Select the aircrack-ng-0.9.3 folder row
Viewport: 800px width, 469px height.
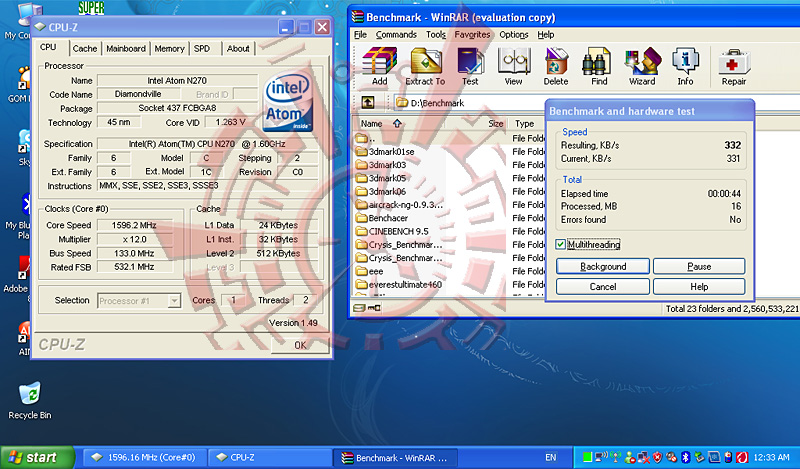399,205
